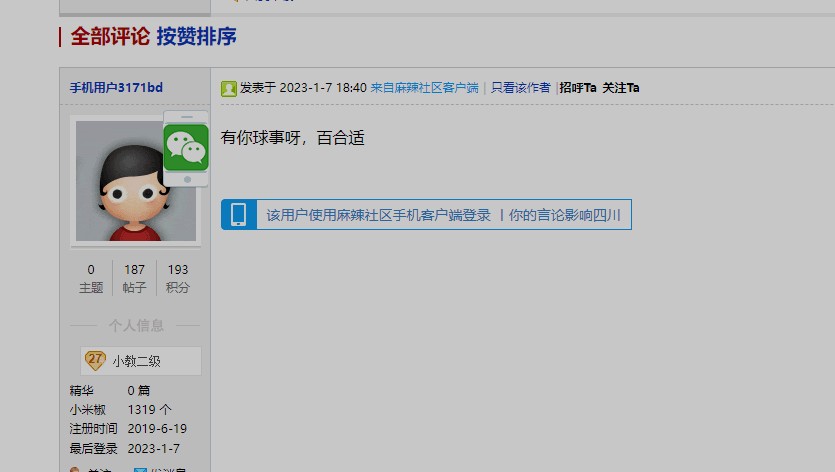Click the 个人信息 section header
This screenshot has width=835, height=472.
136,325
